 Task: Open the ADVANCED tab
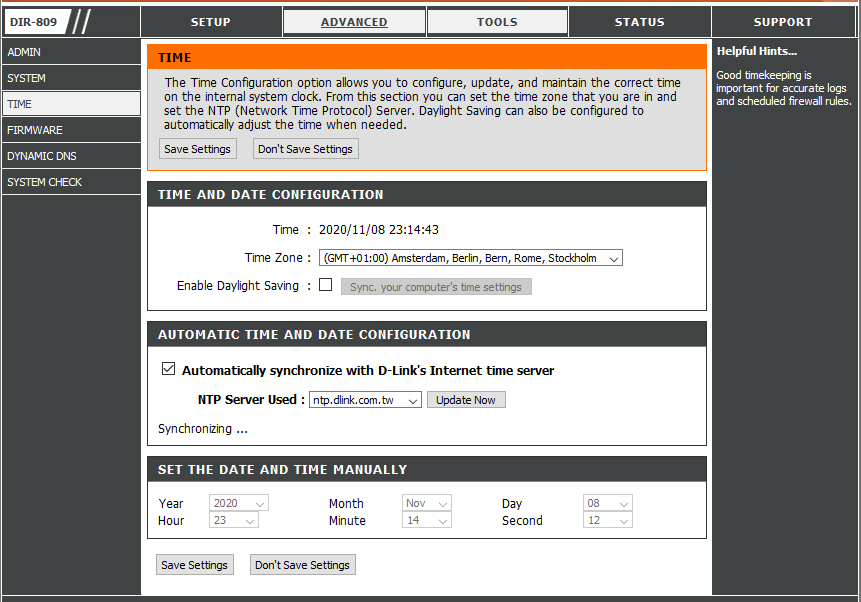pyautogui.click(x=354, y=22)
